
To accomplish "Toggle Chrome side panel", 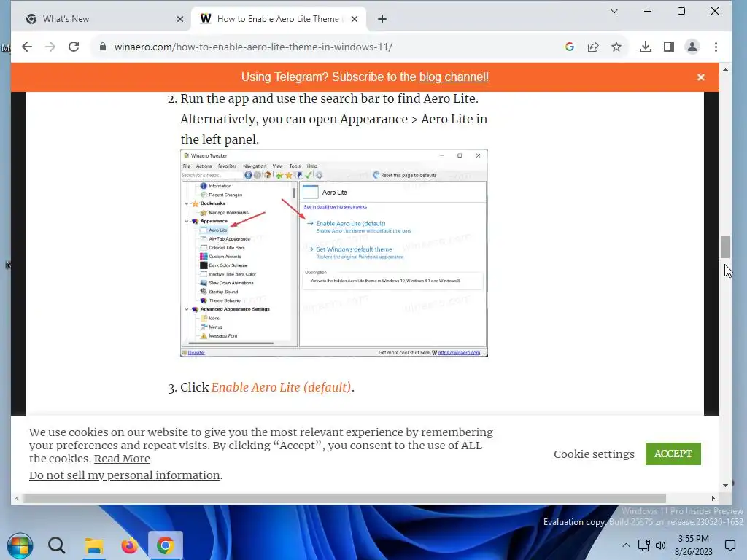I will coord(669,47).
